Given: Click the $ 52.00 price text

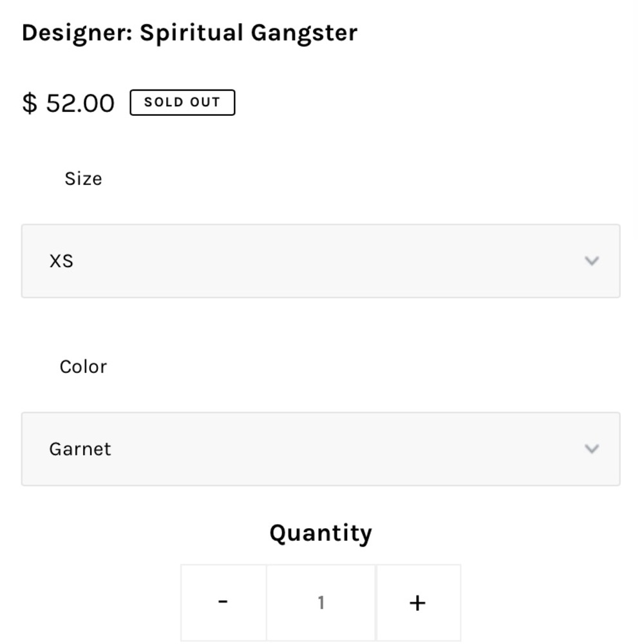Looking at the screenshot, I should (x=68, y=102).
